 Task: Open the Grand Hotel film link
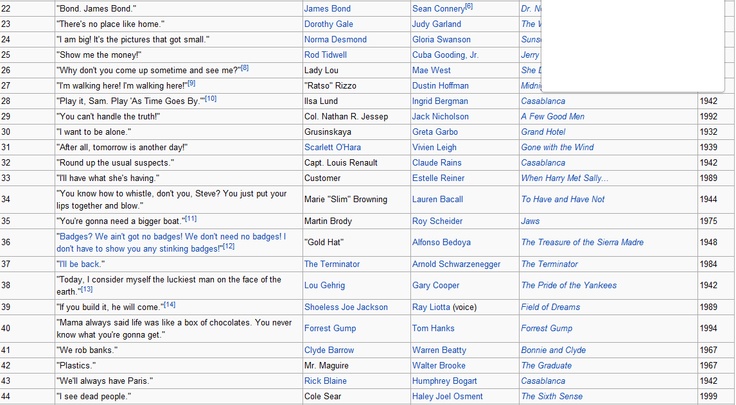543,132
